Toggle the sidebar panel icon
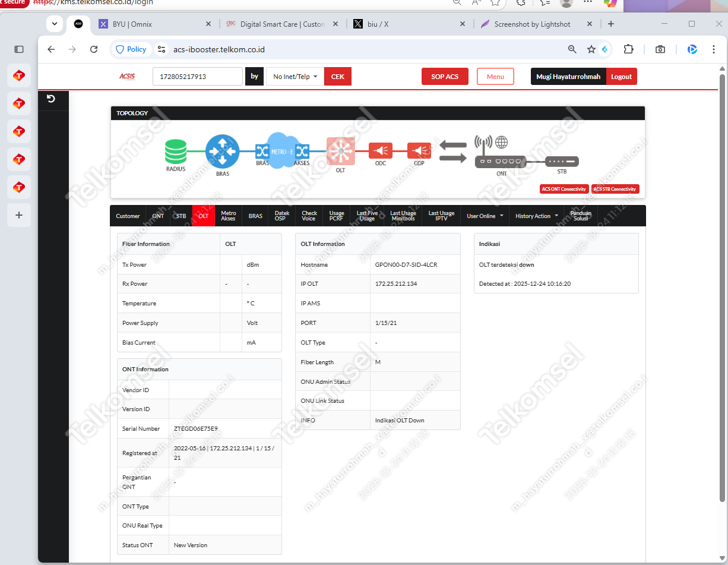This screenshot has width=728, height=565. 19,49
